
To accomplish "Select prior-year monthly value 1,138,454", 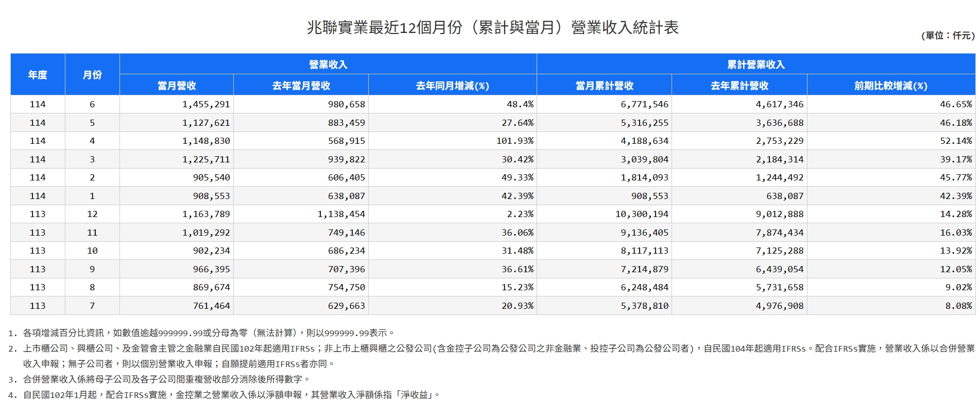I will pos(341,214).
